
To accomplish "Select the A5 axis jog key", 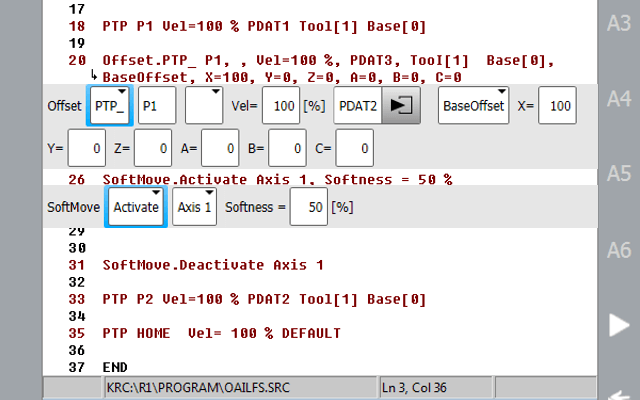I will tap(619, 174).
